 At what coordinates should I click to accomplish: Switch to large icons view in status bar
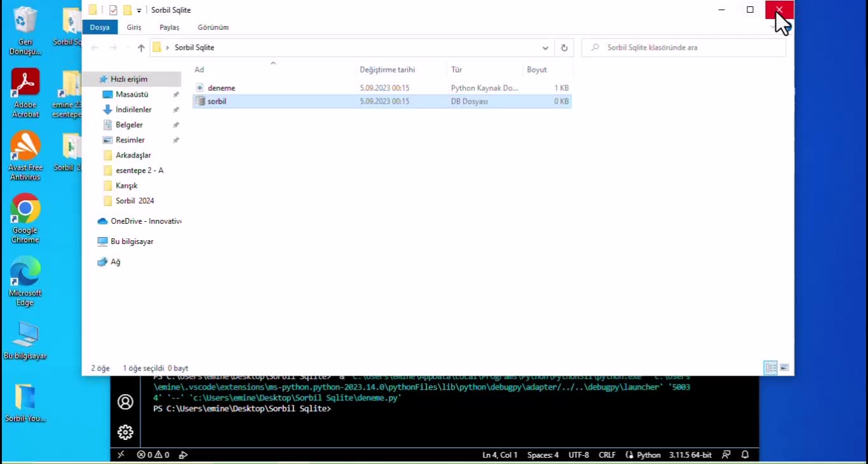(784, 368)
